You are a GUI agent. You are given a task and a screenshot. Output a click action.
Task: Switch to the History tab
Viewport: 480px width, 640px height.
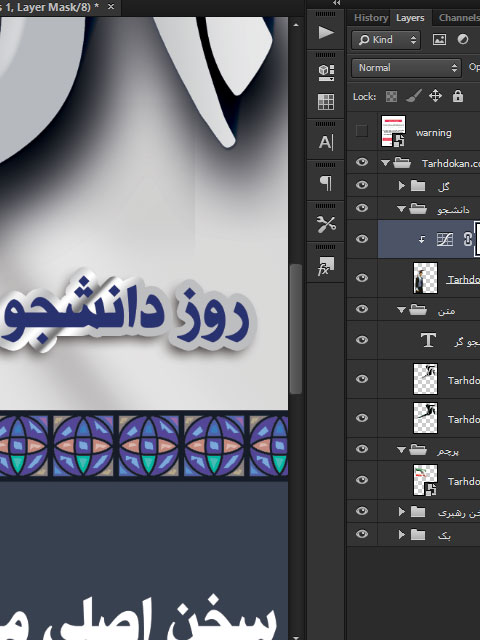pyautogui.click(x=371, y=18)
